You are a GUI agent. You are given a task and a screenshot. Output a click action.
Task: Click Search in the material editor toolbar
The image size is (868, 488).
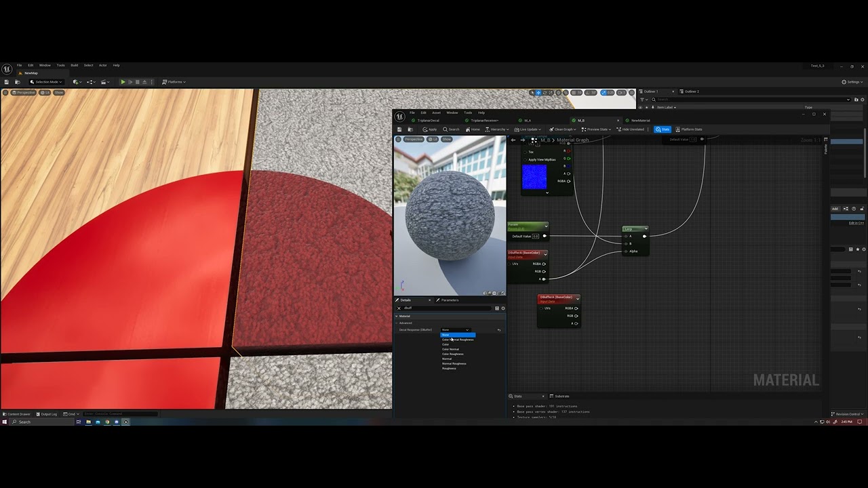[x=452, y=129]
